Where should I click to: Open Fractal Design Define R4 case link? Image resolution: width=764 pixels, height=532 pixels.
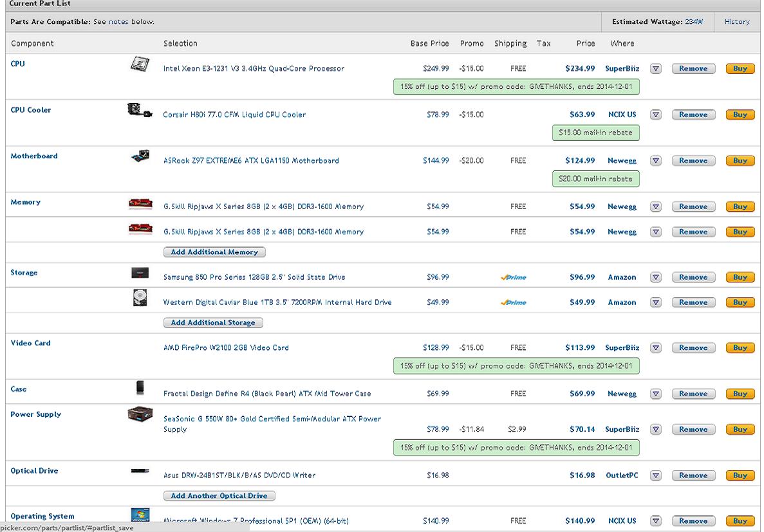pos(267,394)
